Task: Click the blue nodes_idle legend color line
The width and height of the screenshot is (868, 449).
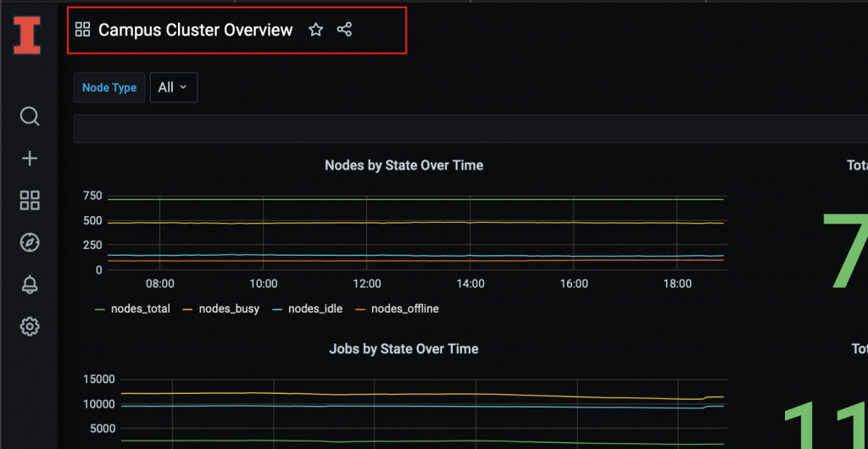Action: 278,310
